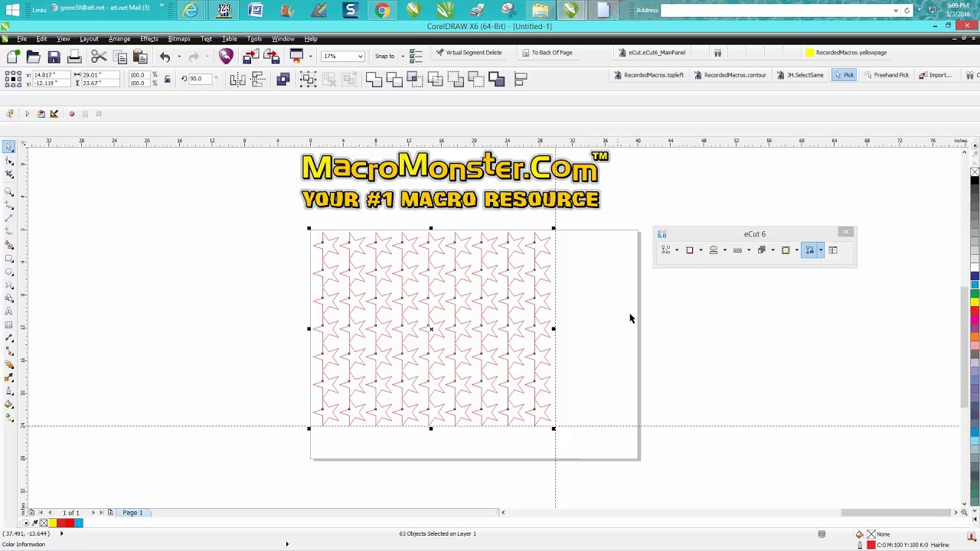Start macro recording with red dot

coord(72,114)
